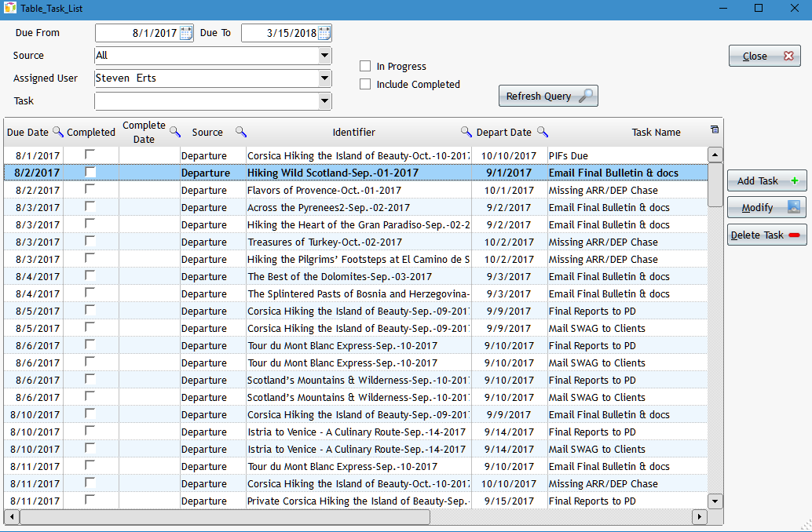Image resolution: width=812 pixels, height=532 pixels.
Task: Open the table options icon at header corner
Action: [715, 129]
